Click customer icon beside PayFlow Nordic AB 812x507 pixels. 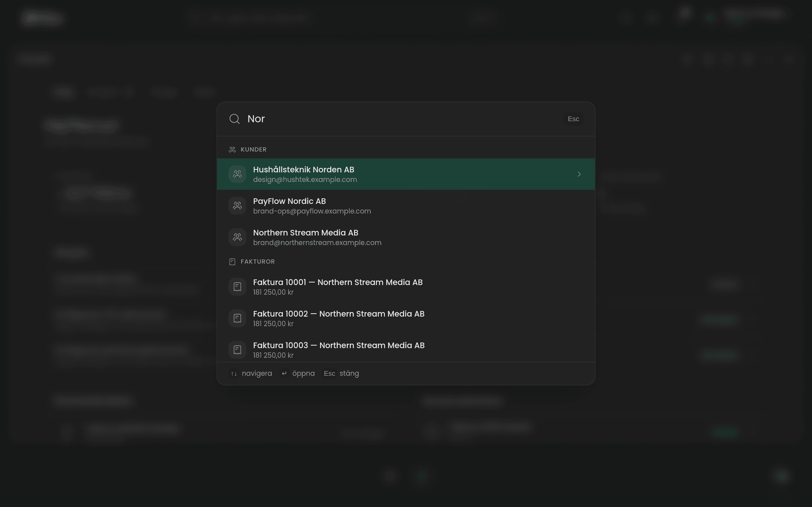click(x=237, y=206)
